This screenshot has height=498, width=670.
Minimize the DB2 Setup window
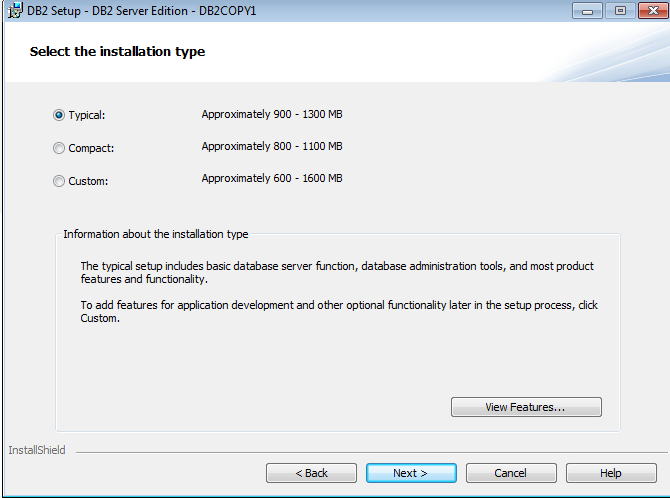[588, 11]
